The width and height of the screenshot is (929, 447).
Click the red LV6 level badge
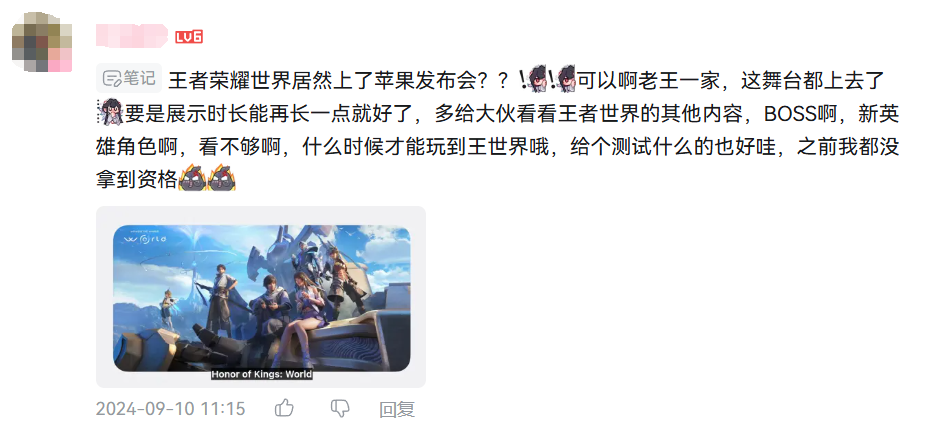click(189, 37)
